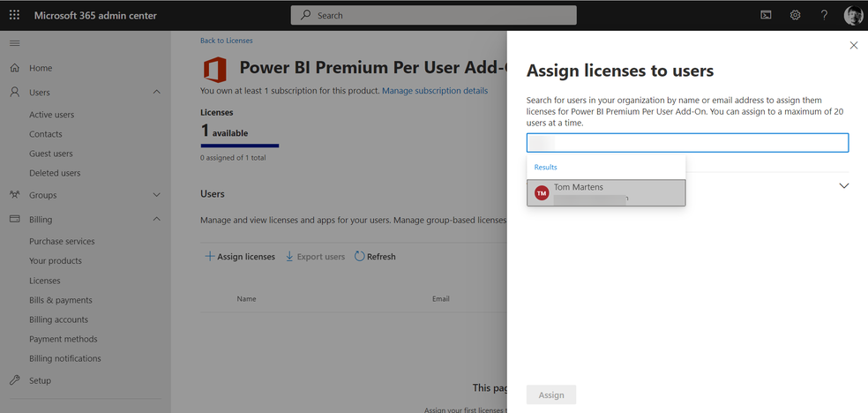Click the Export users button
Image resolution: width=868 pixels, height=413 pixels.
pos(315,256)
